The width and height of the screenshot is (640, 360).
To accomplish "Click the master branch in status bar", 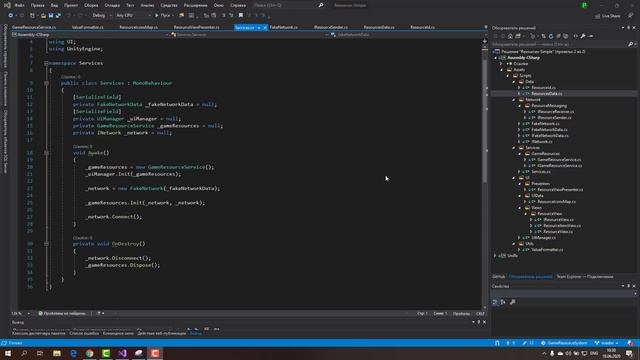I will tap(607, 343).
